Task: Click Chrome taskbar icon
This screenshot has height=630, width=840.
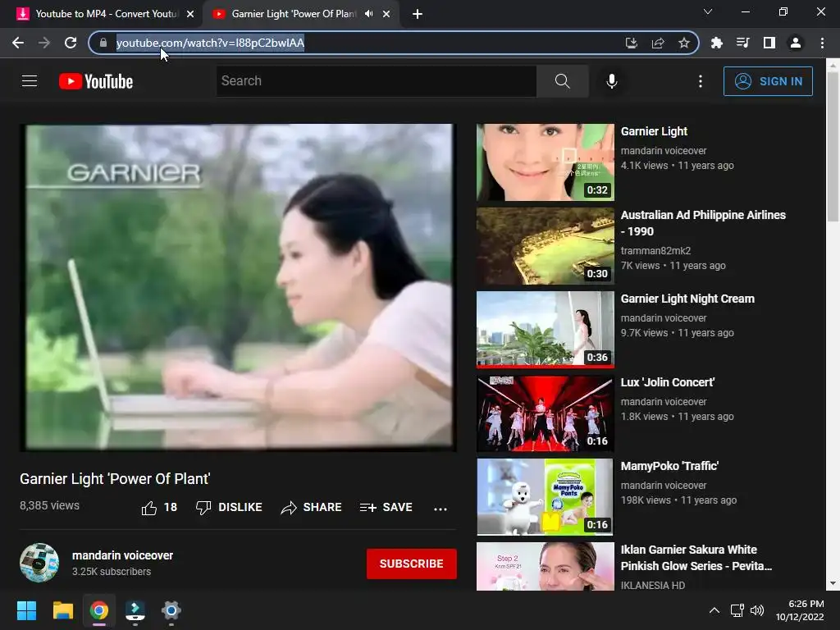Action: coord(99,610)
